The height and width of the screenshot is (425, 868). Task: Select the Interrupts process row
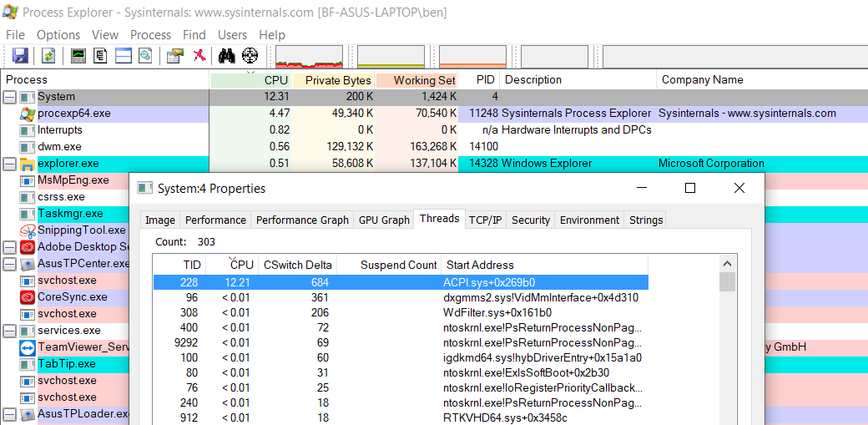pyautogui.click(x=434, y=130)
